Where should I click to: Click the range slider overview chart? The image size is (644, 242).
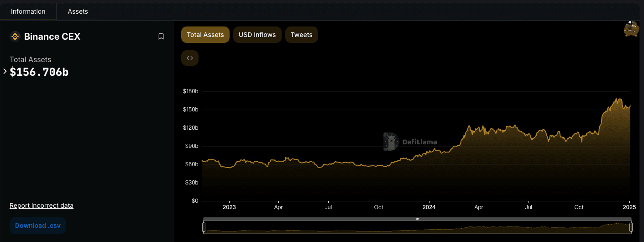click(x=417, y=227)
